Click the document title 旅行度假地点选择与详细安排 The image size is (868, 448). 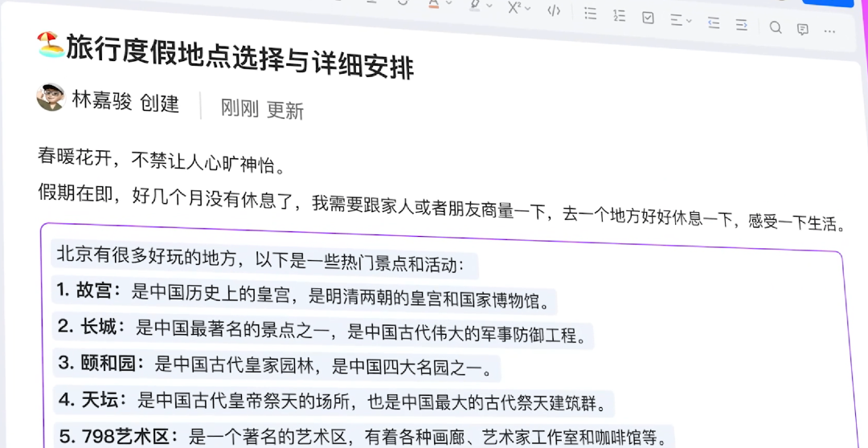(x=240, y=58)
